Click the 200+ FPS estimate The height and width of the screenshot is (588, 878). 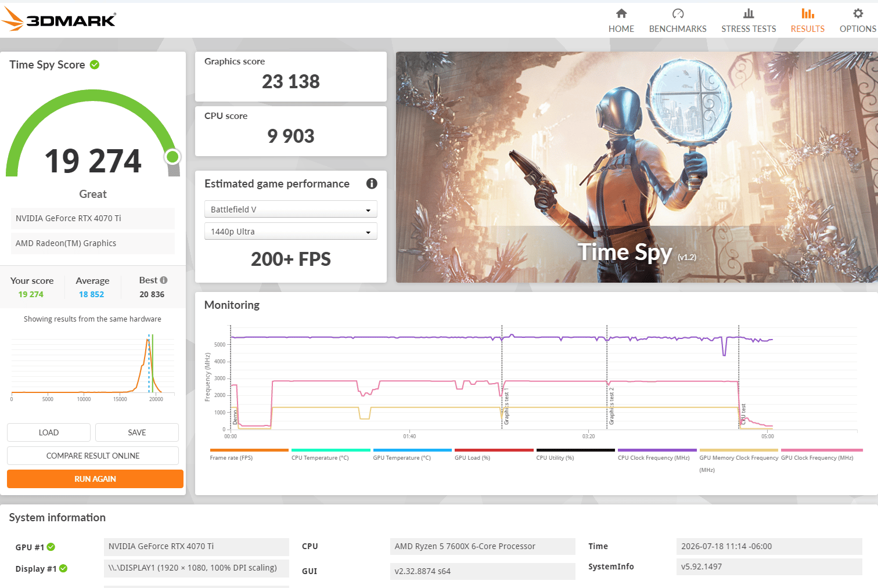click(x=291, y=259)
